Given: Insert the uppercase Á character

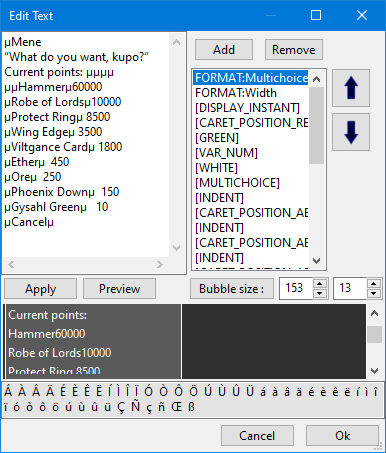Looking at the screenshot, I should (x=8, y=391).
